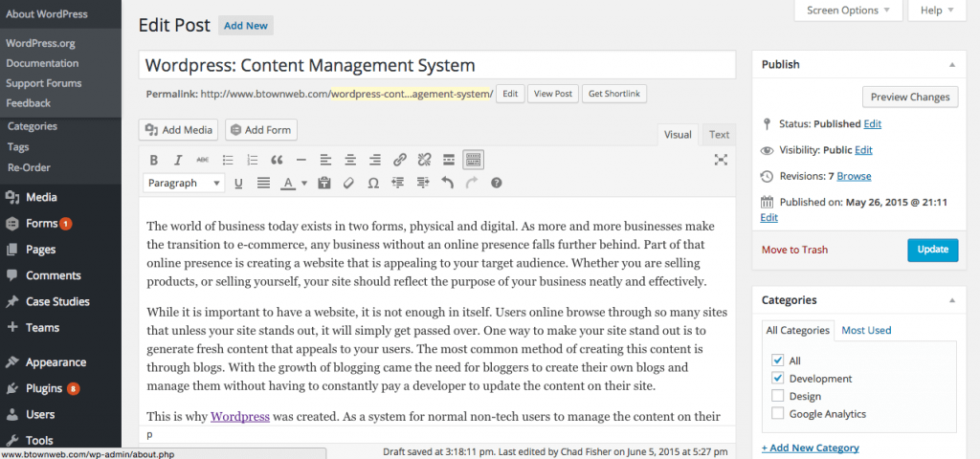Select the Most Used categories tab

(x=866, y=330)
